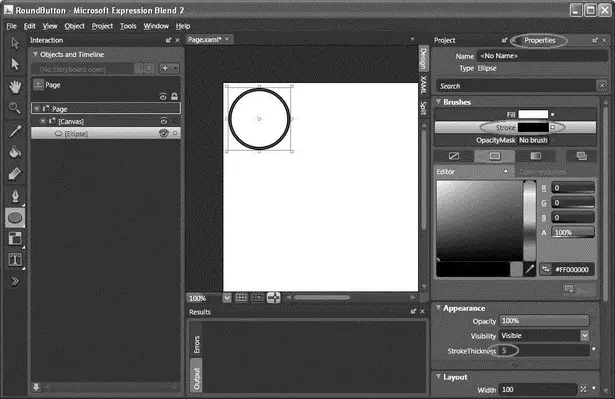Screen dimensions: 615x399
Task: Select the [Ellipse] tree row
Action: click(x=106, y=133)
